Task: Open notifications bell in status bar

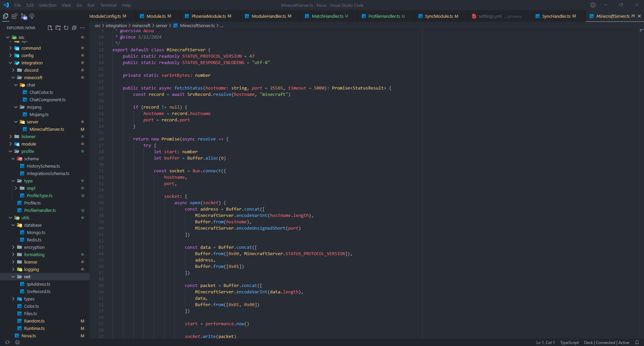Action: coord(637,342)
